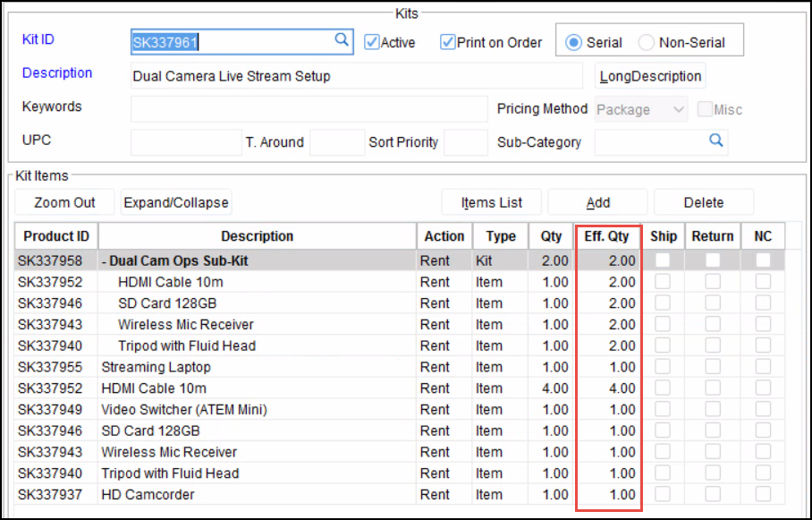Screen dimensions: 812x520
Task: Click the Expand/Collapse button
Action: point(176,202)
